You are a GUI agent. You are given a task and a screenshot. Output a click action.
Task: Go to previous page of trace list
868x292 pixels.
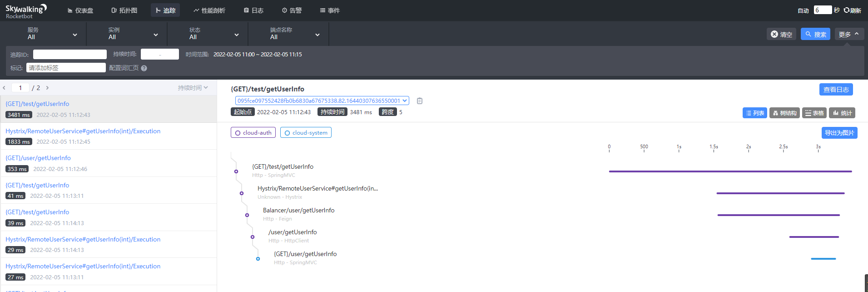tap(4, 88)
